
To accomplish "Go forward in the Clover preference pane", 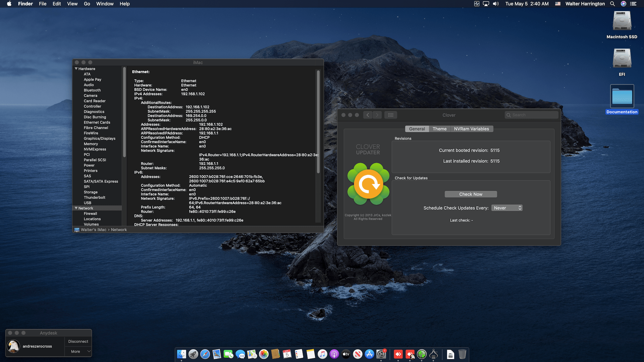I will pyautogui.click(x=377, y=115).
